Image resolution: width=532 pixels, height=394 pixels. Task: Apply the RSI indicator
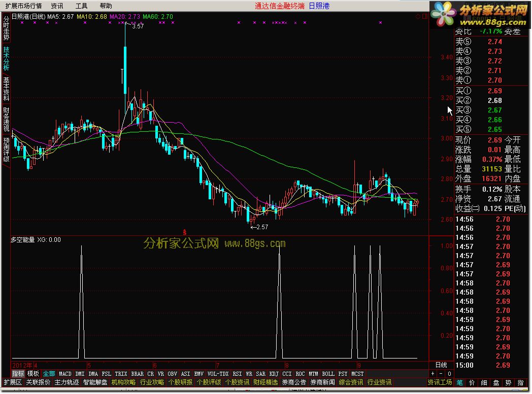point(237,374)
